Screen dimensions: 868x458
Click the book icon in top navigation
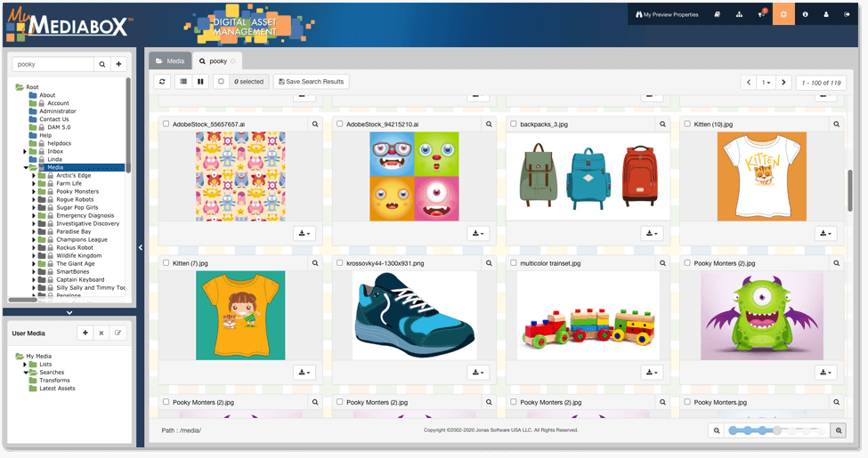717,14
